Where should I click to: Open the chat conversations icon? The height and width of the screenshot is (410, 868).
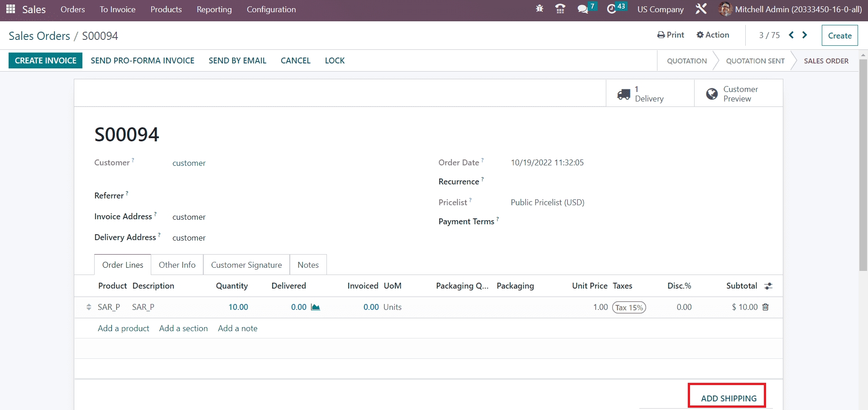click(x=583, y=9)
